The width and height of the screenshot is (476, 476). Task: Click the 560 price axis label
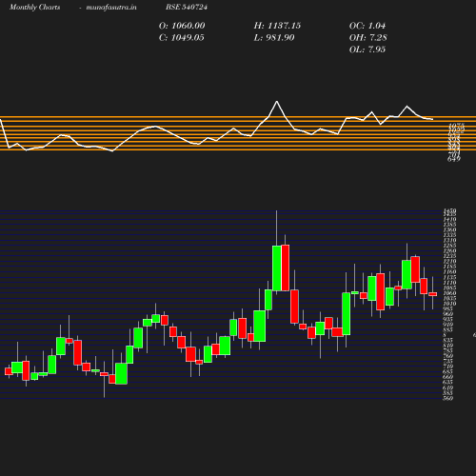(448, 398)
